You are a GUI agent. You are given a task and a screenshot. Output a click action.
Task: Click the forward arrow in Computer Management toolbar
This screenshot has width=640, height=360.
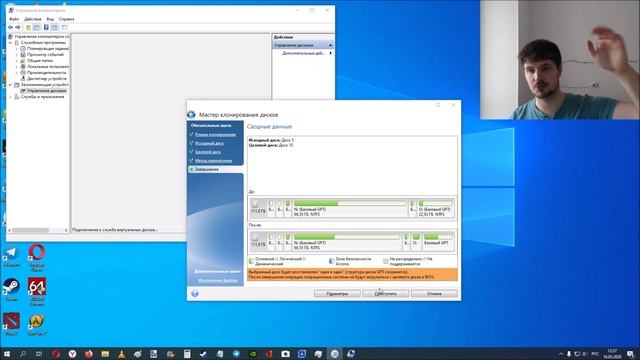(18, 27)
